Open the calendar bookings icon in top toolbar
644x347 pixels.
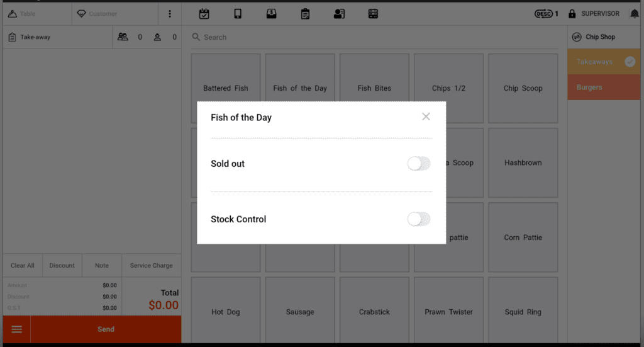coord(204,14)
